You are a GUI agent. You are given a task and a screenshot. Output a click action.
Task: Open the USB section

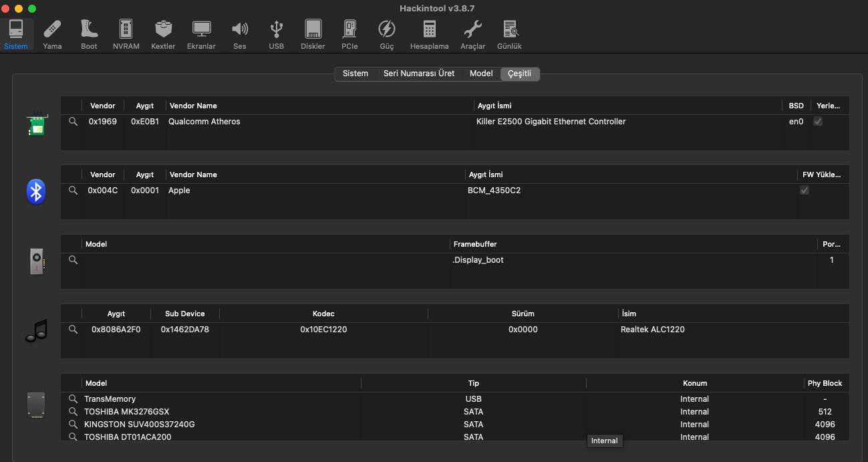coord(276,34)
